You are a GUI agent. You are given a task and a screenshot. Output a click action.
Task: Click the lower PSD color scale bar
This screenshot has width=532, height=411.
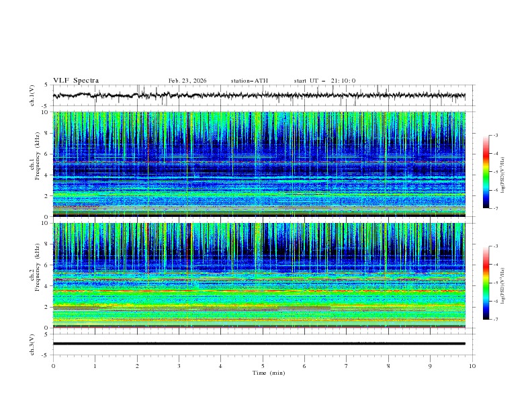point(486,283)
